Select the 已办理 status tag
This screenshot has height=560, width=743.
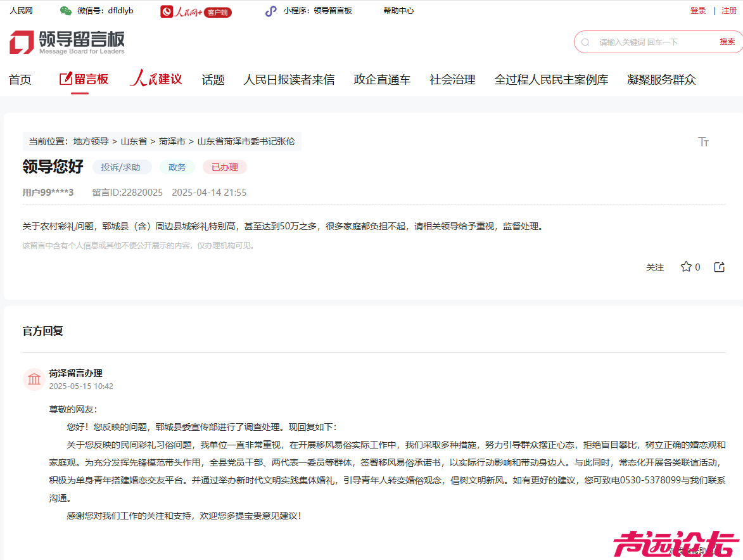click(224, 167)
